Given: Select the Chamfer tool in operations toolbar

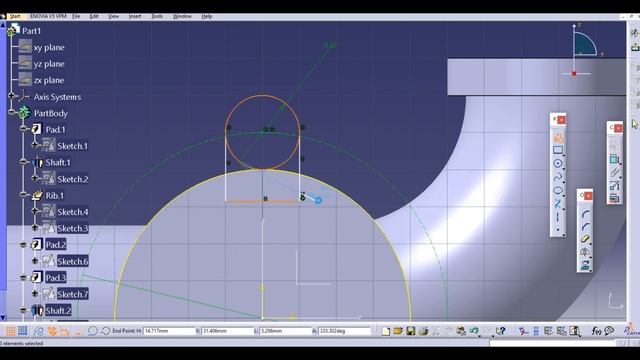Looking at the screenshot, I should (585, 227).
